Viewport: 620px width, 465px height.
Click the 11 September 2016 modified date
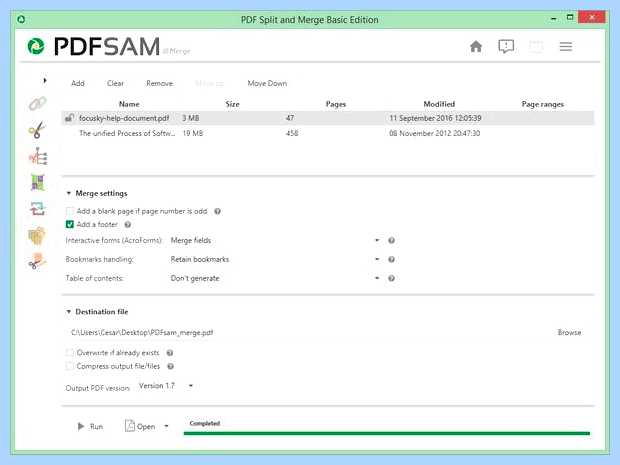pos(435,118)
